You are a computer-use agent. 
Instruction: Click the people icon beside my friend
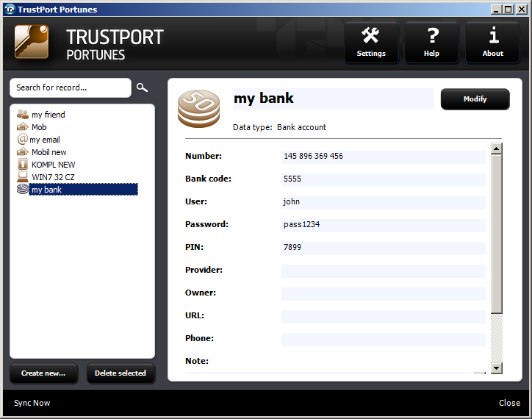tap(22, 114)
